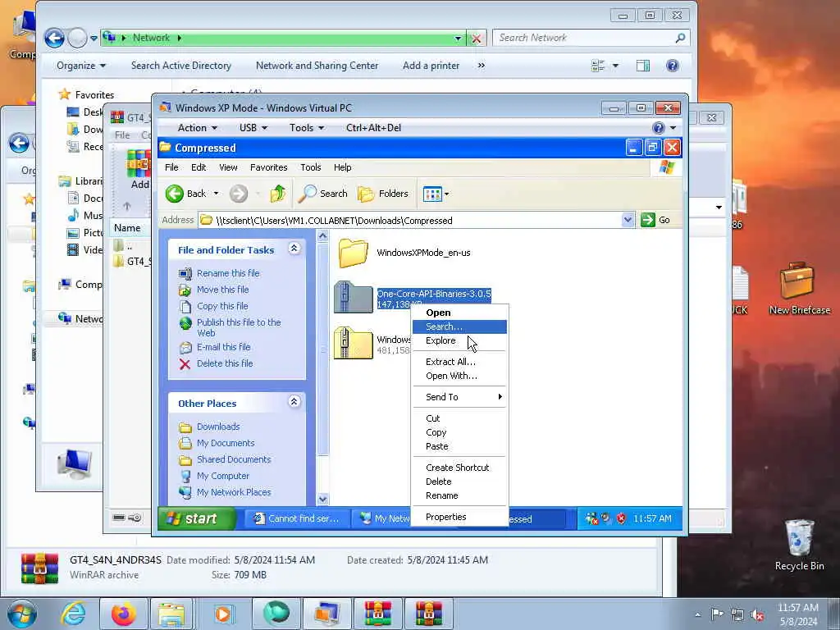The height and width of the screenshot is (630, 840).
Task: Collapse Other Places panel
Action: [294, 401]
